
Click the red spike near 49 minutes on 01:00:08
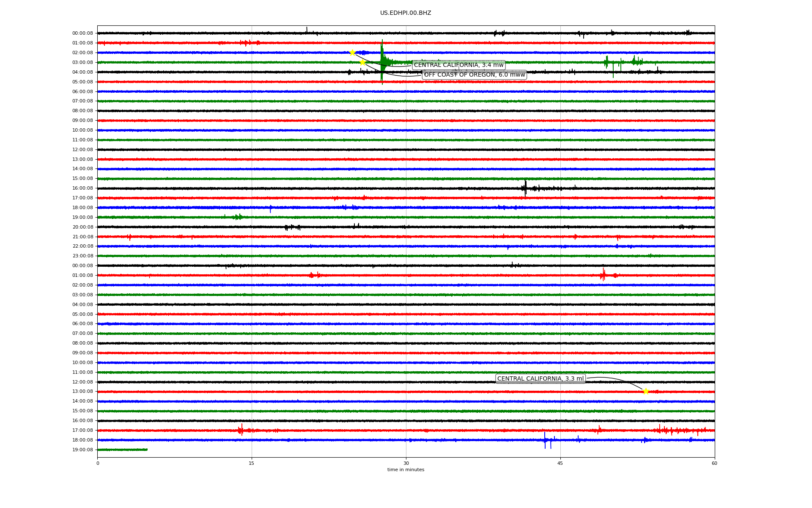[603, 275]
